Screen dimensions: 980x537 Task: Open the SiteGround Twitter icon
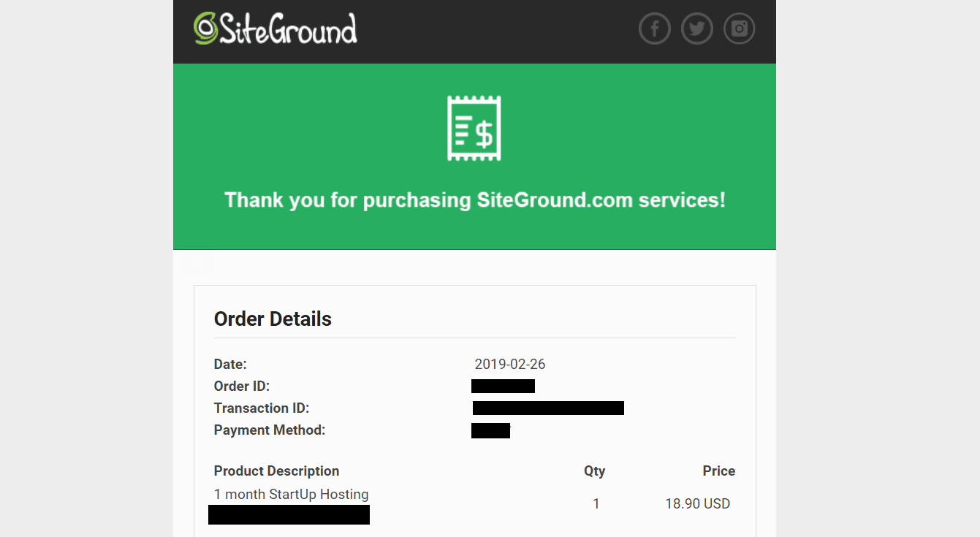(697, 29)
